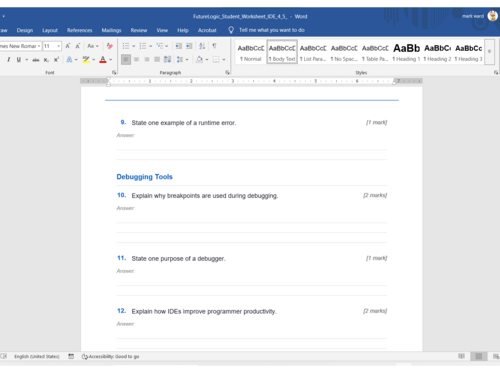Click in Tell me what you want to do
Screen dimensions: 500x375
click(272, 30)
